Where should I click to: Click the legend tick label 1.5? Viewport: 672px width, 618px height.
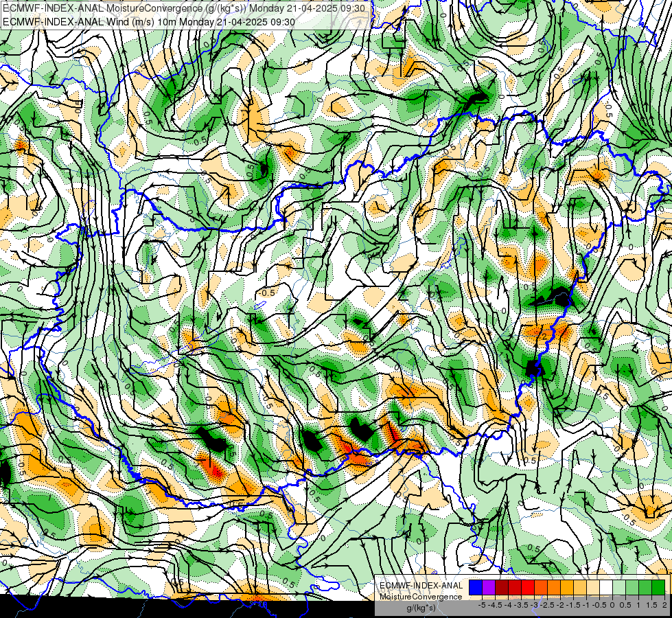pos(652,605)
